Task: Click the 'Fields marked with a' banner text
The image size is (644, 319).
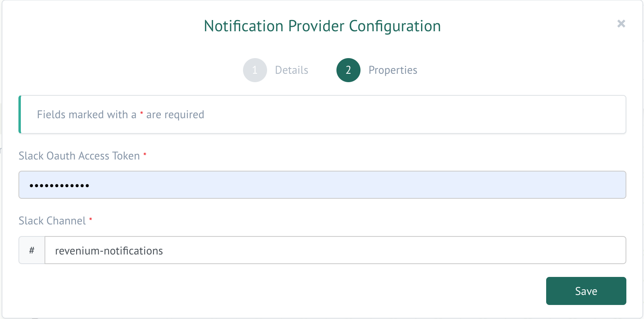Action: coord(87,115)
